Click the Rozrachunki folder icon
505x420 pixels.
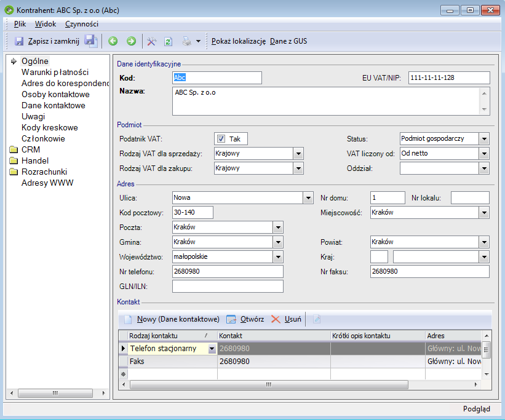click(x=14, y=172)
